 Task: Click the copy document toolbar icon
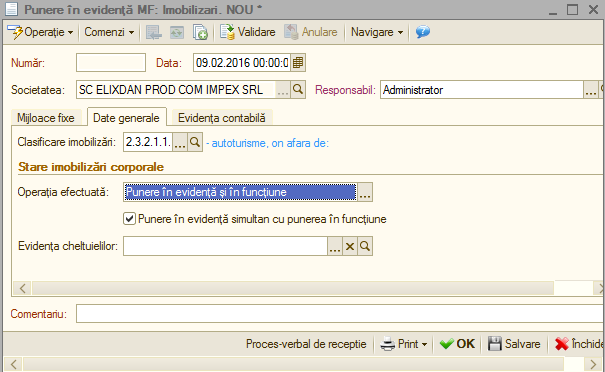(200, 32)
